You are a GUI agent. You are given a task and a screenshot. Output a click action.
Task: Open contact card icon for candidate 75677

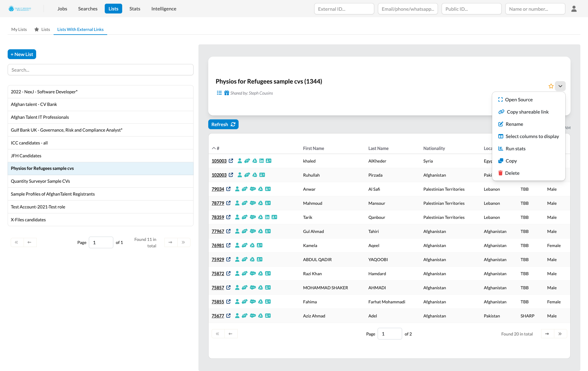(x=269, y=316)
